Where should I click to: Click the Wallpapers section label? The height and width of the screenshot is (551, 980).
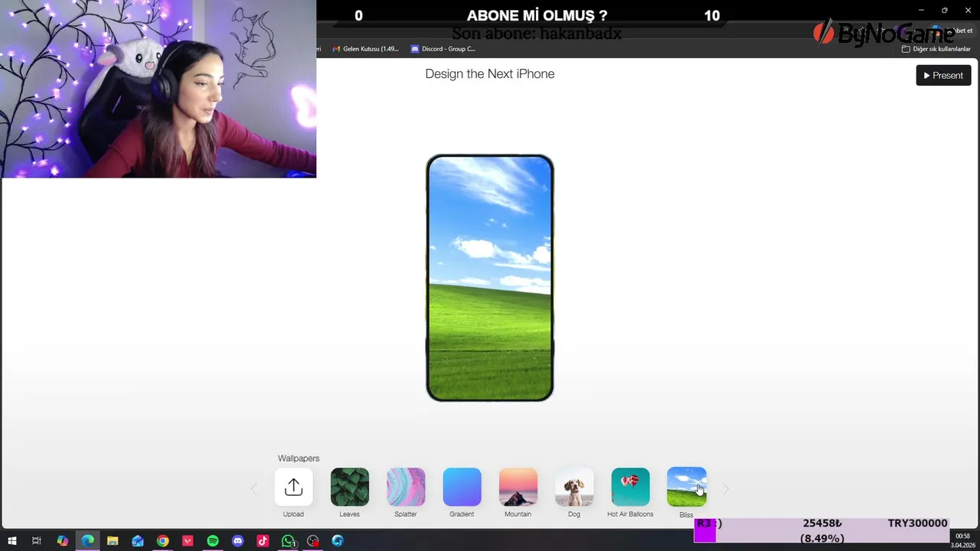click(299, 458)
